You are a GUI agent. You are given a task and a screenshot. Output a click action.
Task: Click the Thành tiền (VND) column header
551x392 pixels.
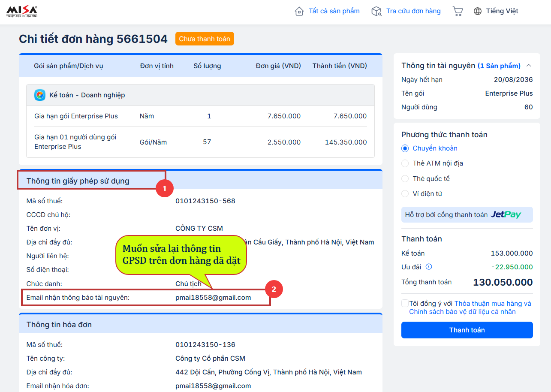pos(340,66)
